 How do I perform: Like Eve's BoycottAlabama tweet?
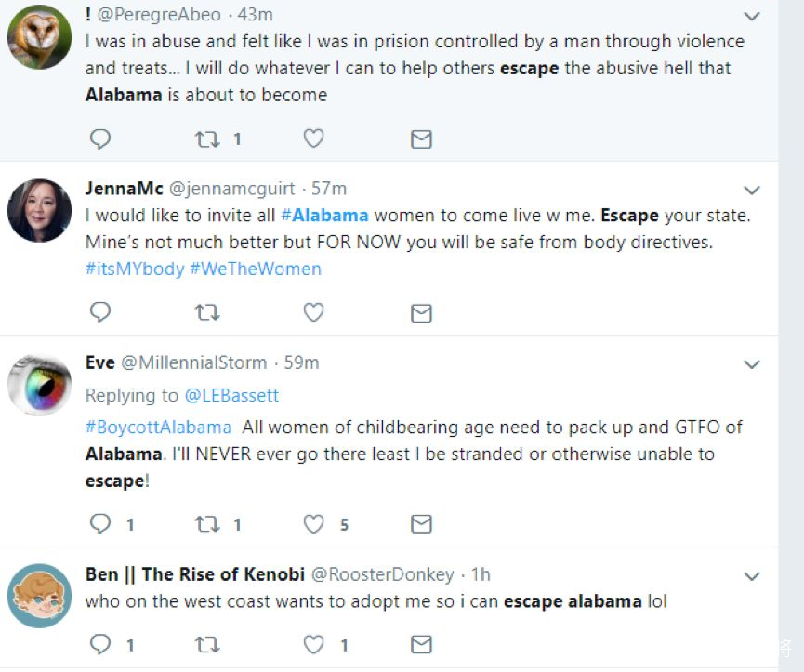click(314, 524)
